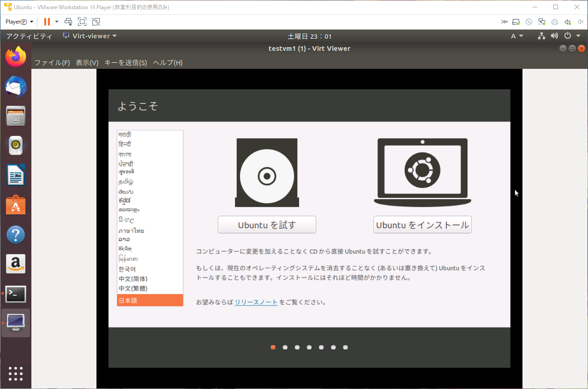The height and width of the screenshot is (389, 588).
Task: Expand VMware device chevron arrows
Action: tap(504, 22)
